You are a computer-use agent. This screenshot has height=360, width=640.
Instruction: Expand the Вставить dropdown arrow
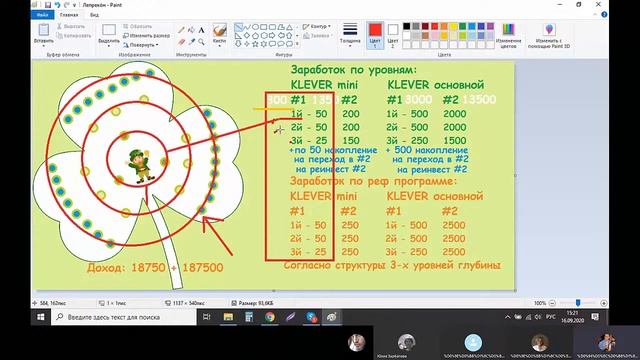(x=44, y=46)
